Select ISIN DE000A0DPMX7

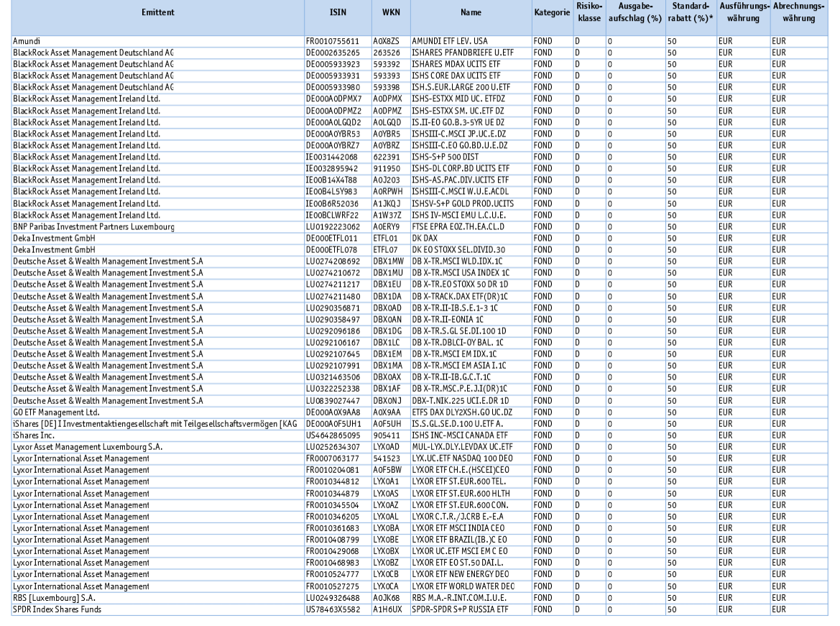pos(338,99)
